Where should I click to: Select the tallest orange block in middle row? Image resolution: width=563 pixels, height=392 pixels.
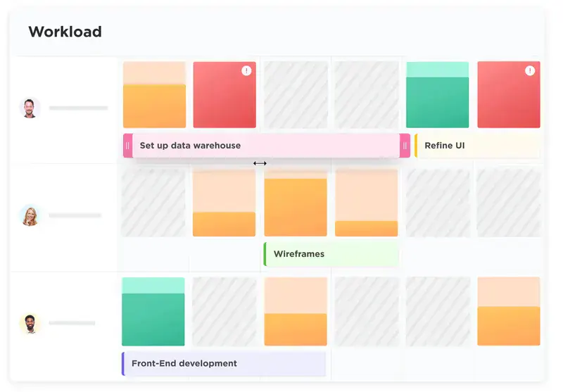point(296,203)
